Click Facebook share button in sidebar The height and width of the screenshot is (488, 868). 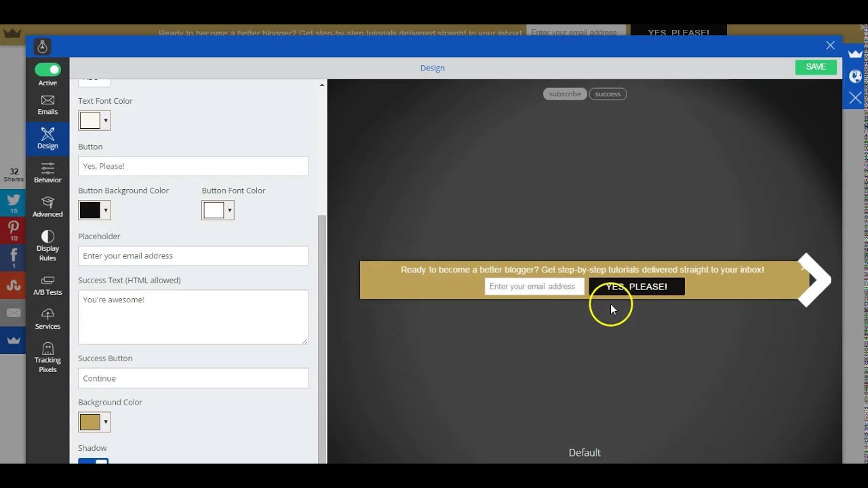click(13, 258)
